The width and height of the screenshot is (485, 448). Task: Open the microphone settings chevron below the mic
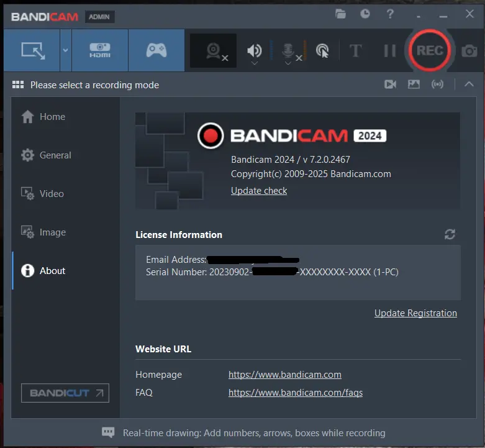click(x=288, y=63)
